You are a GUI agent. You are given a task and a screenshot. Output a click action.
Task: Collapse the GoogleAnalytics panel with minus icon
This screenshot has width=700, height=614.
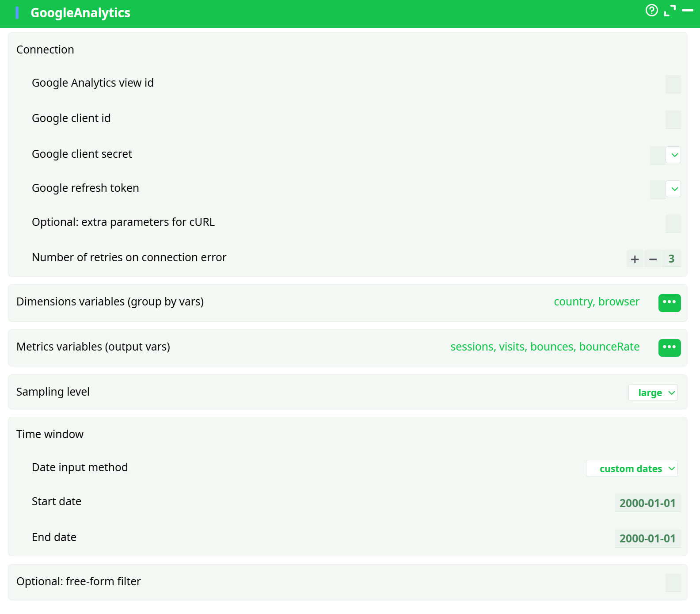tap(688, 10)
